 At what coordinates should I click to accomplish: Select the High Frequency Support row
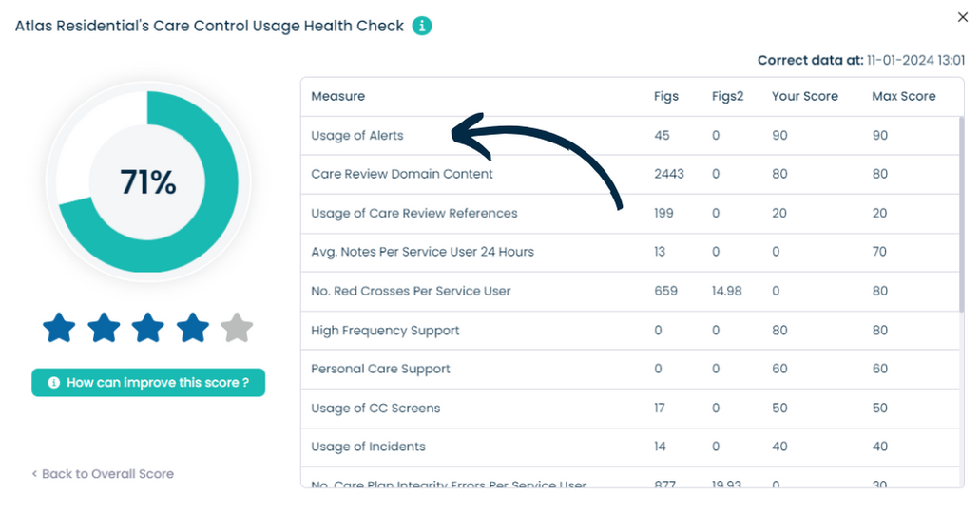click(x=385, y=331)
